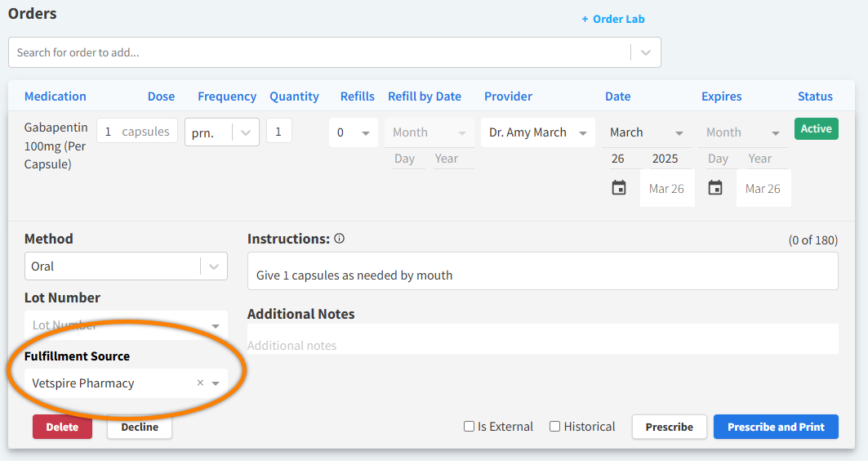Expand the Lot Number dropdown
The width and height of the screenshot is (868, 461).
click(216, 325)
